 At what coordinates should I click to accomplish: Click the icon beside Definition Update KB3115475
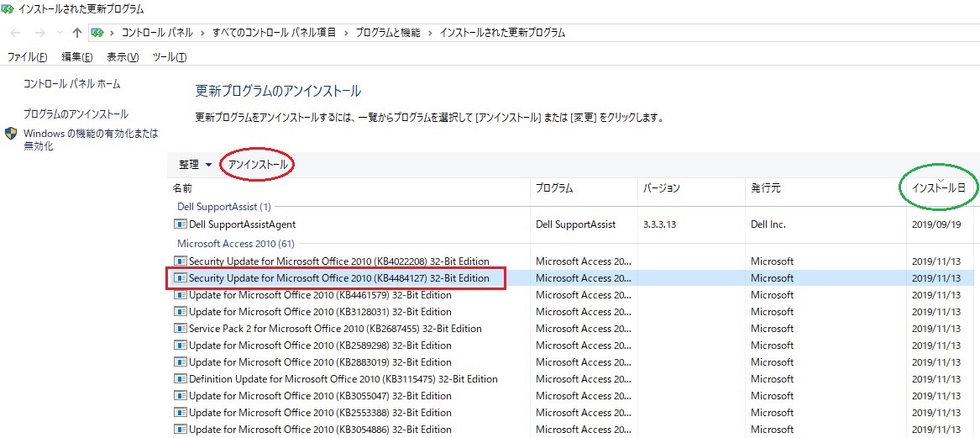180,379
